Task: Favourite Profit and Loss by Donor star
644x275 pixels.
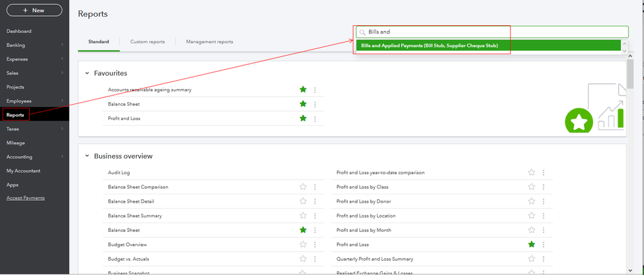Action: (x=531, y=201)
